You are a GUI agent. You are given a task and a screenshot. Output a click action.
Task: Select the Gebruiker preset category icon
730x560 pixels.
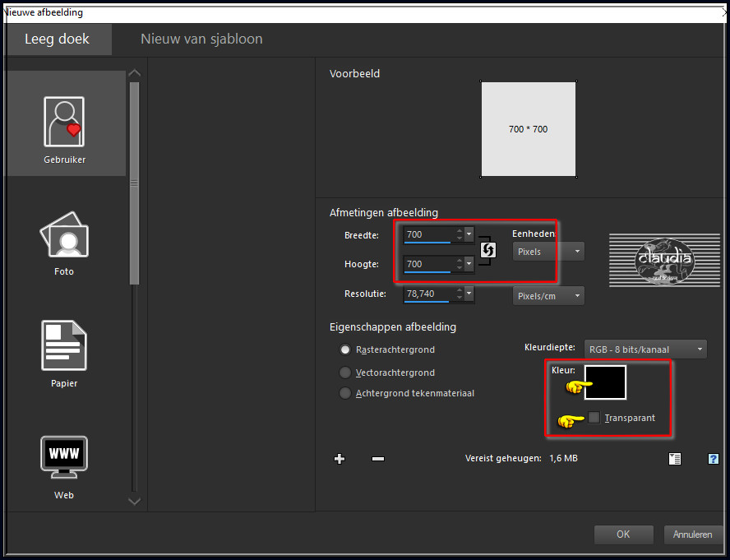tap(64, 122)
